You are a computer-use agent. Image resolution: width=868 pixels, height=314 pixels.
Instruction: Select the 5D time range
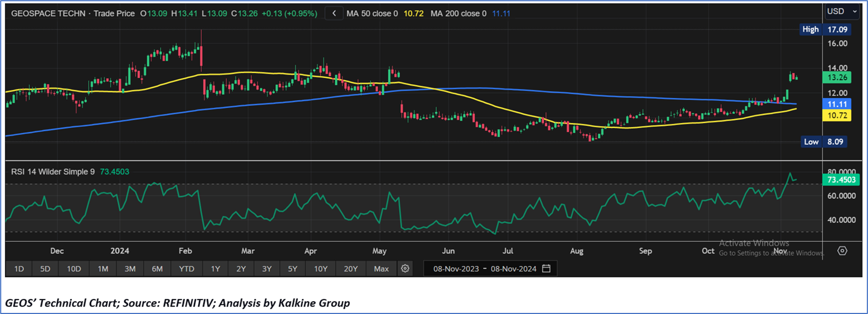coord(45,269)
